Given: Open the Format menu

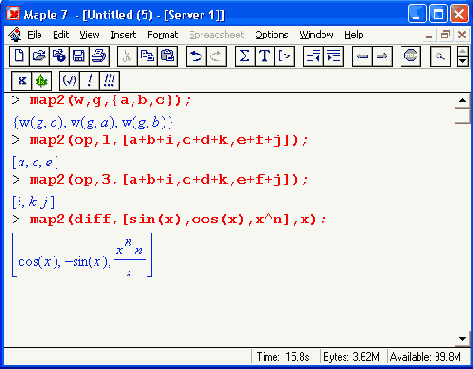Looking at the screenshot, I should click(163, 35).
